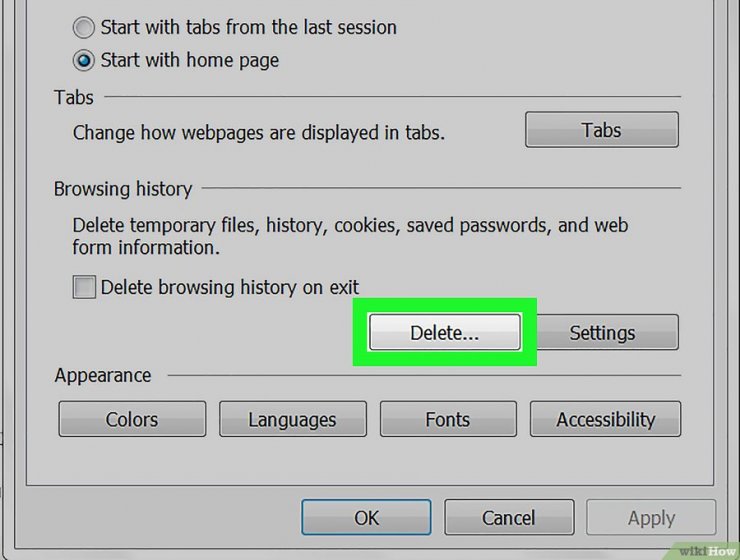Click blank panel area beneath the Colors button
Viewport: 740px width, 560px height.
[x=132, y=460]
